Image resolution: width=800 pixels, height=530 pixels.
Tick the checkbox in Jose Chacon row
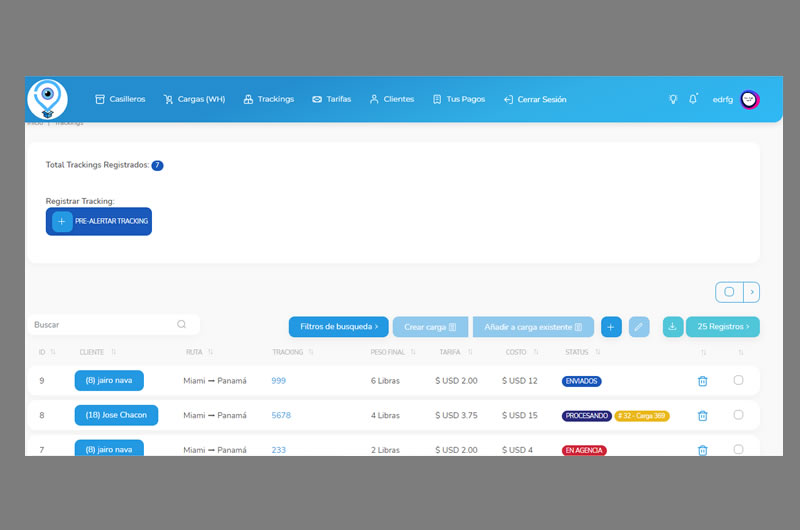pyautogui.click(x=738, y=415)
